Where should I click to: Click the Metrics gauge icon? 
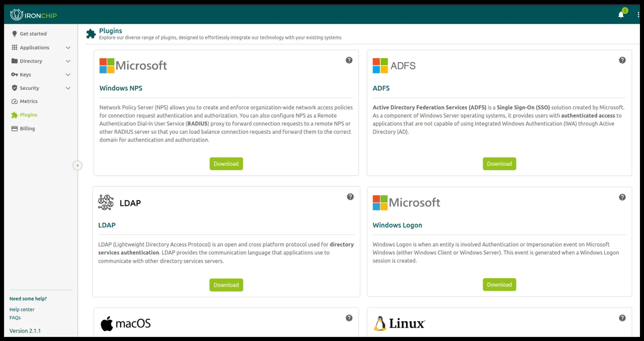(x=14, y=102)
